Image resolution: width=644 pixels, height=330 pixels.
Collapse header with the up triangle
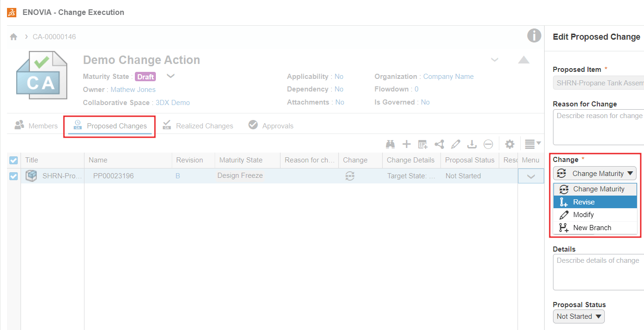pos(524,60)
